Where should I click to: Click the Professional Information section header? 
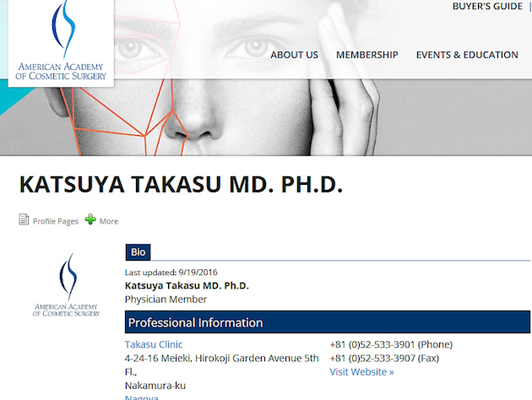[328, 322]
